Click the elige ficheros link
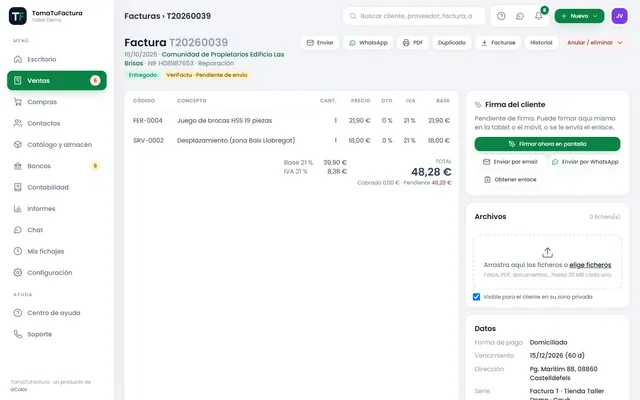This screenshot has width=640, height=400. 590,265
